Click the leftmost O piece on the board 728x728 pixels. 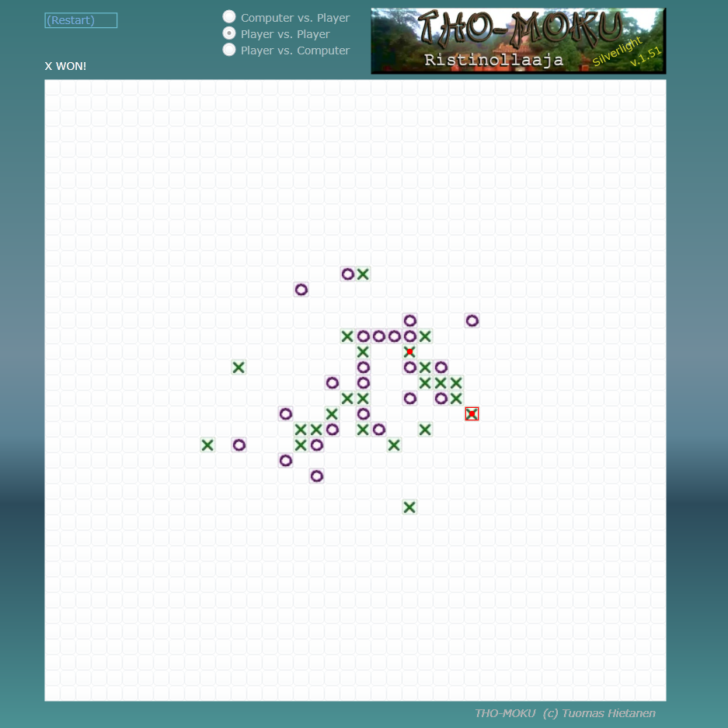(239, 445)
